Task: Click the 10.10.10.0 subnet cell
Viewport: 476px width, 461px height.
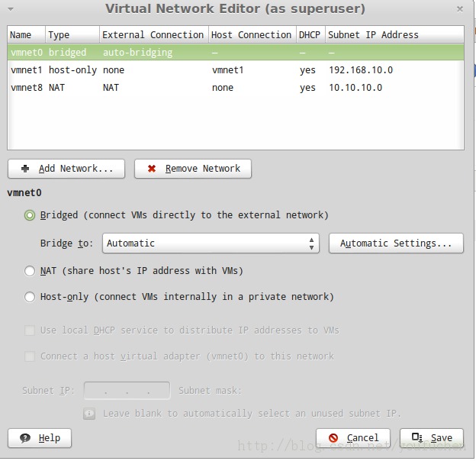Action: coord(355,88)
